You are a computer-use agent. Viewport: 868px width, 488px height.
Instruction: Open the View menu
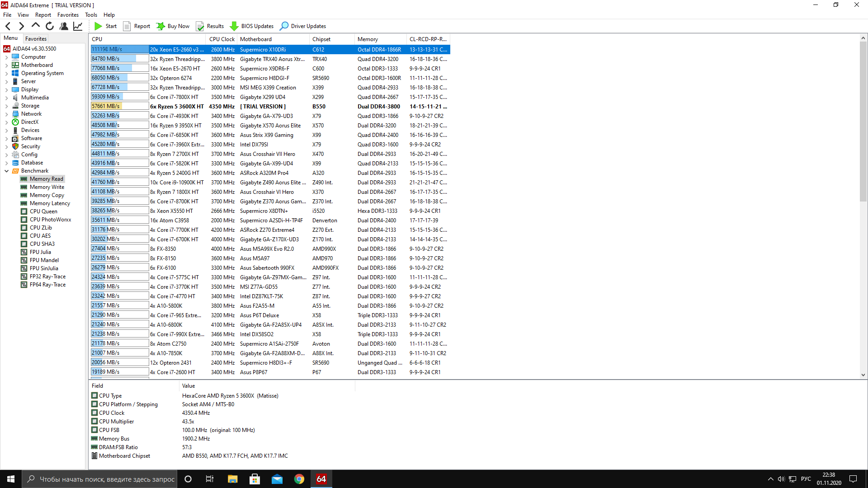coord(23,15)
